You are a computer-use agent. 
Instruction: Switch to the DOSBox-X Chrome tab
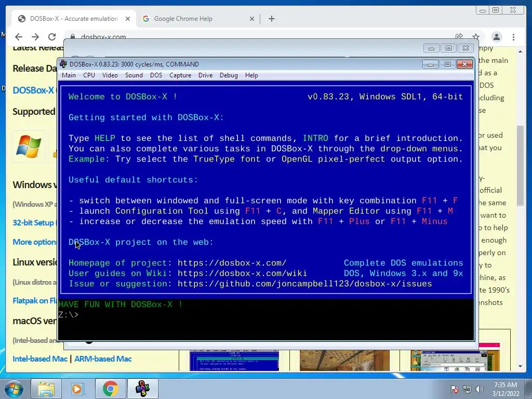pyautogui.click(x=74, y=19)
